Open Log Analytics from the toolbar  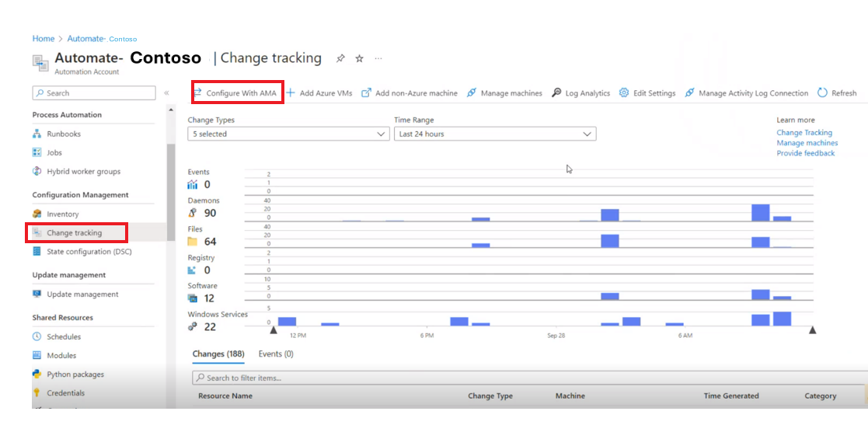click(581, 93)
